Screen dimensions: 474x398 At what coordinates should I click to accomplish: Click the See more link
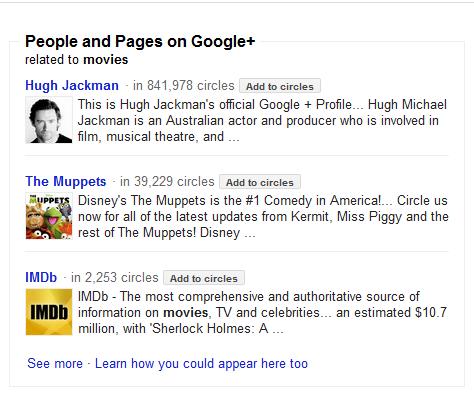55,363
